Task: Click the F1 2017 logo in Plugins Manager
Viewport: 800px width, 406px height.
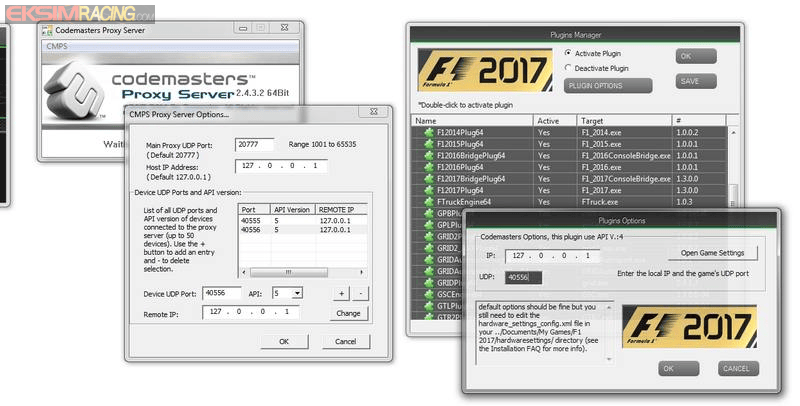Action: [485, 70]
